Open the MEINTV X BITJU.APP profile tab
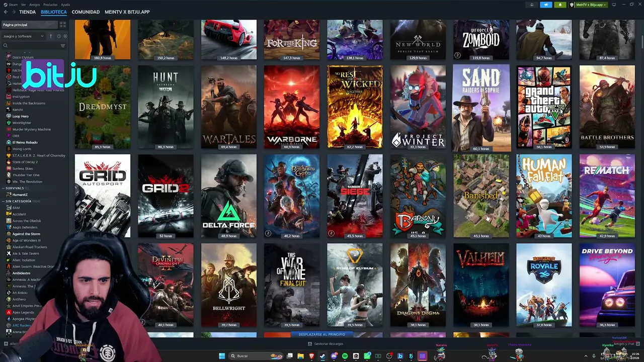Image resolution: width=644 pixels, height=362 pixels. (x=127, y=12)
